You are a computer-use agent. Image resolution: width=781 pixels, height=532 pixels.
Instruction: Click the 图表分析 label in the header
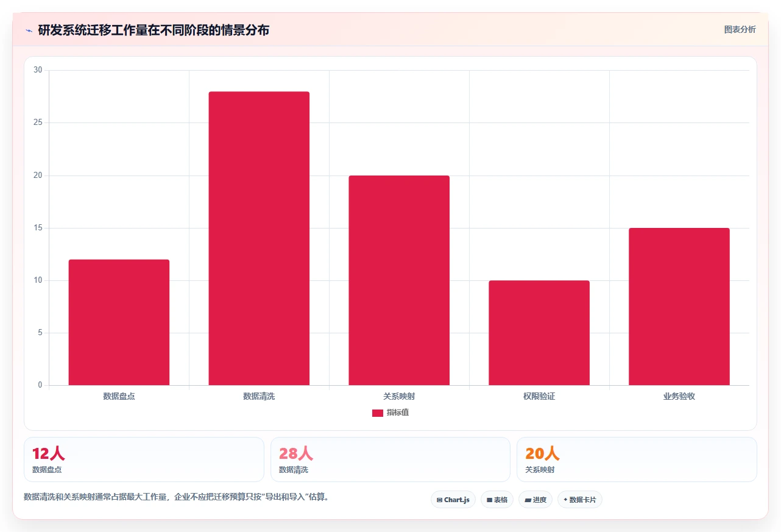(740, 29)
